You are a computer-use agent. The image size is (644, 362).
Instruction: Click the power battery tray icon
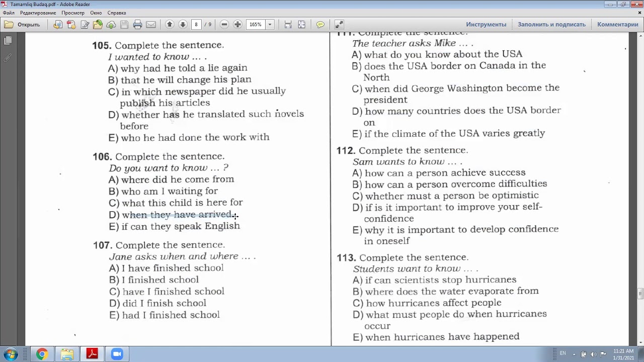[x=584, y=354]
